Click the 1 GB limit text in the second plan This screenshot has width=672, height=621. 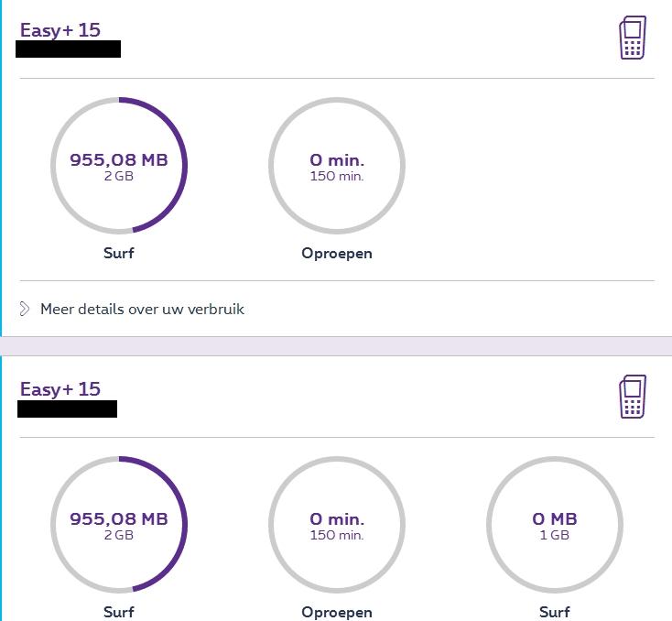[555, 535]
